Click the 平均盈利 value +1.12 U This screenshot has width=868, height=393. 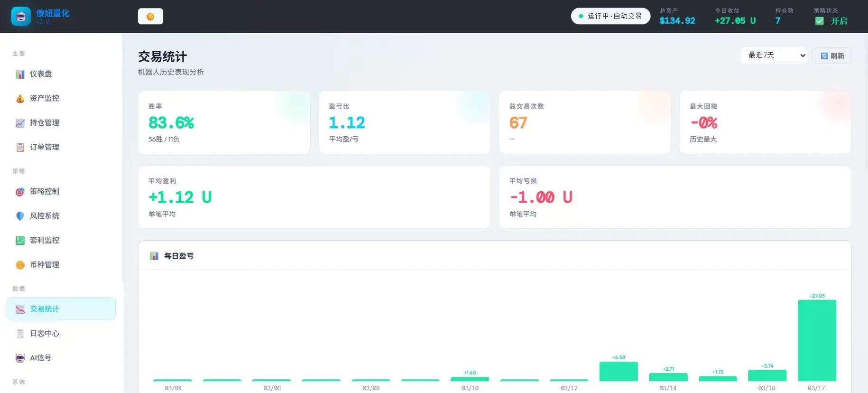pos(180,197)
